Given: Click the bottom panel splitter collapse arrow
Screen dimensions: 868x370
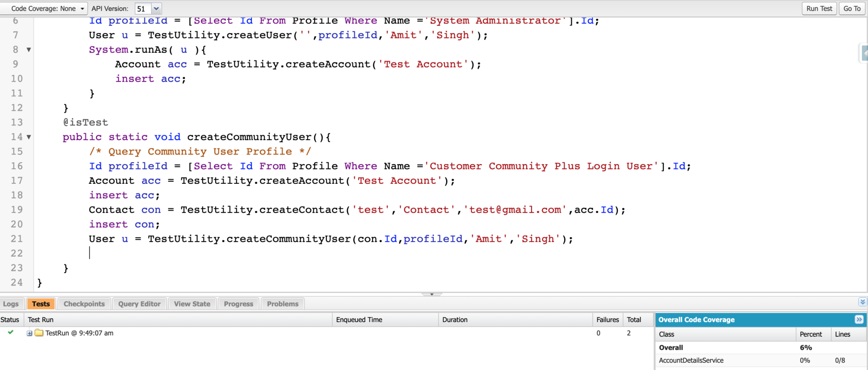Looking at the screenshot, I should (432, 294).
